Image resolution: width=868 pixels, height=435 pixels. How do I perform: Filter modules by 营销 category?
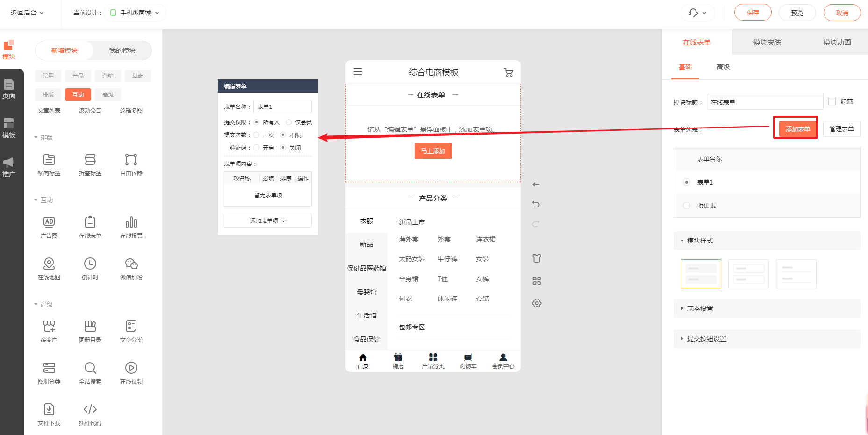click(108, 76)
